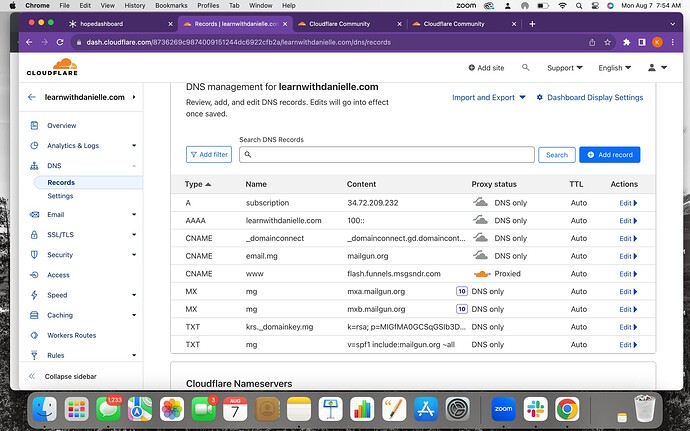Open the Profiles menu in menu bar
Image resolution: width=690 pixels, height=431 pixels.
(208, 6)
